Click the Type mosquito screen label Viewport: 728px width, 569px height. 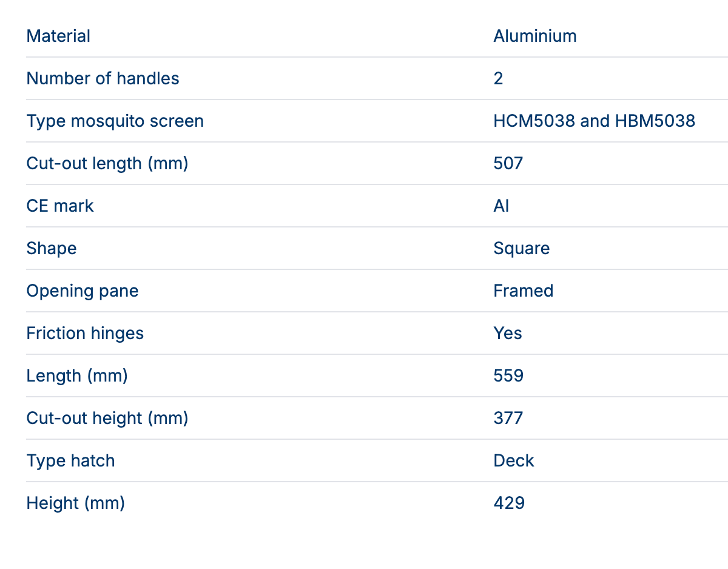click(115, 121)
